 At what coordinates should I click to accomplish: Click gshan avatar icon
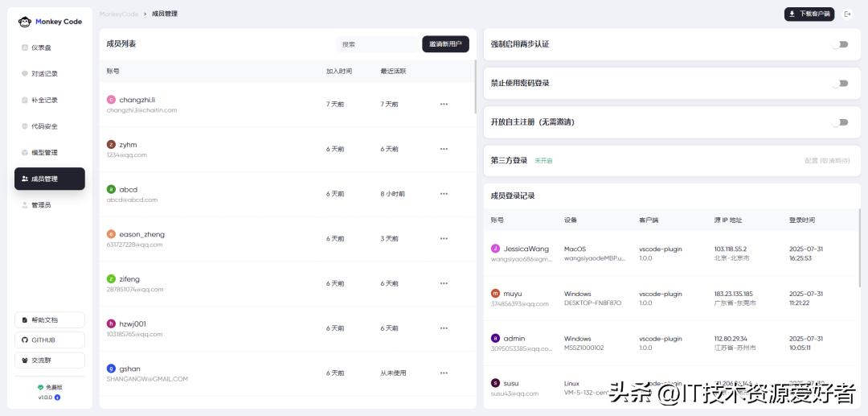[x=111, y=369]
